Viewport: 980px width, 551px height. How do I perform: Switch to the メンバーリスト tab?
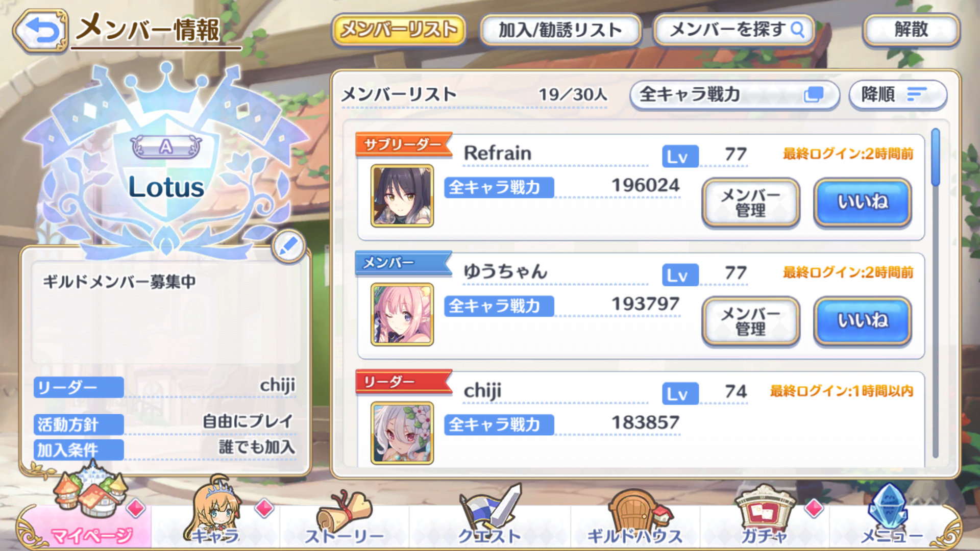pos(399,30)
